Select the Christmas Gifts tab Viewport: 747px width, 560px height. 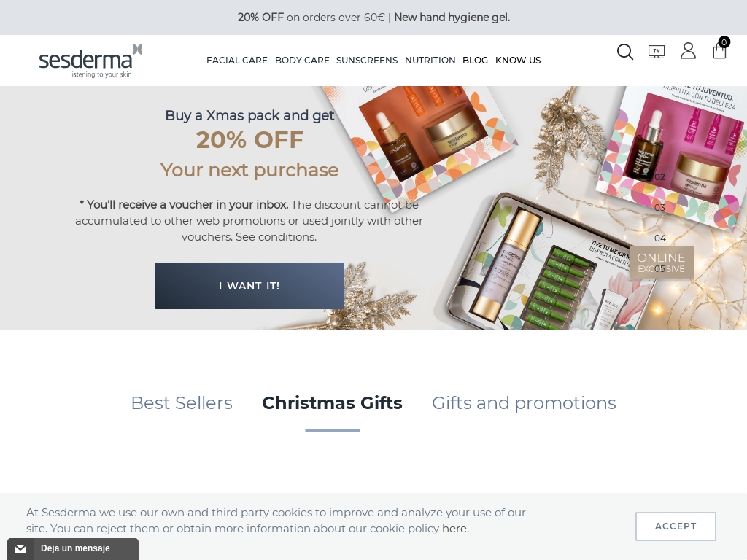(x=332, y=402)
